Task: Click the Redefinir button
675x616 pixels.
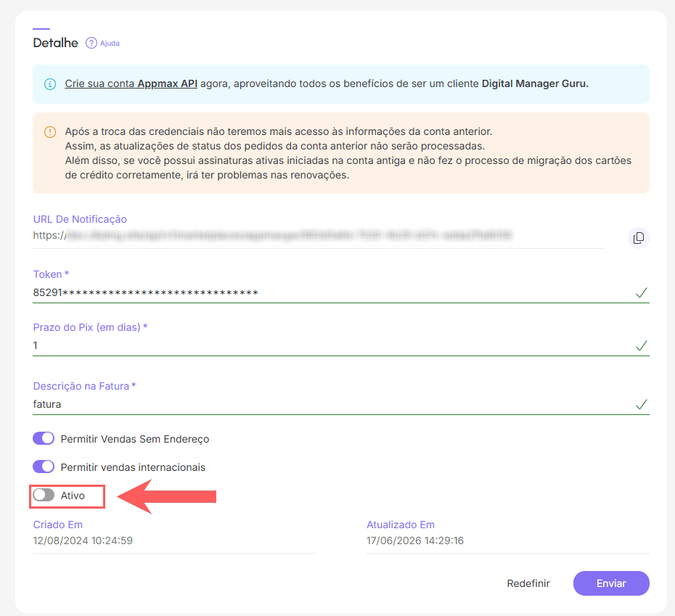Action: pyautogui.click(x=528, y=583)
